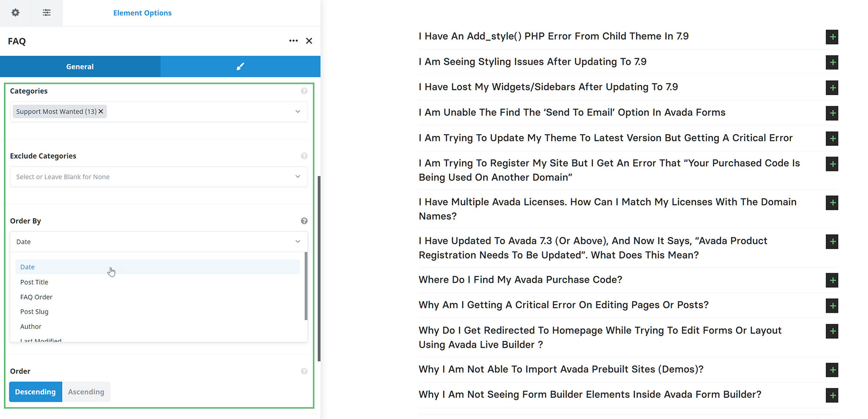Expand FAQ about Critical Error Editing Pages

(x=832, y=306)
